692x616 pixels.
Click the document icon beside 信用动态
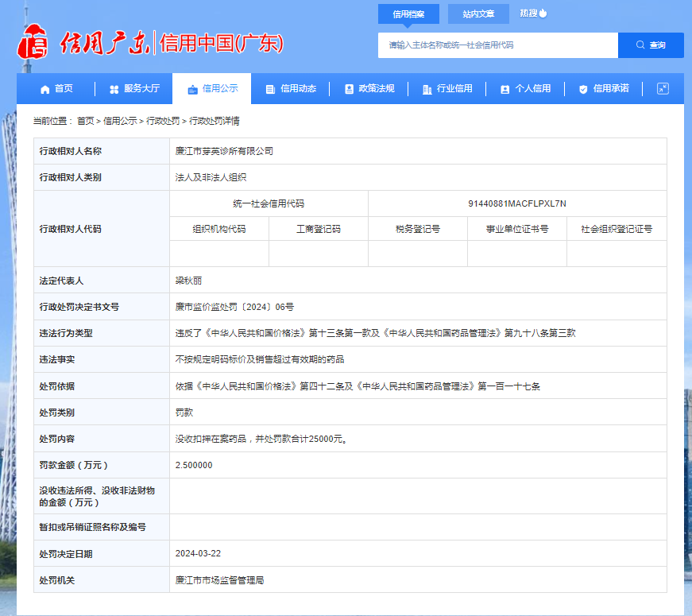click(x=270, y=90)
